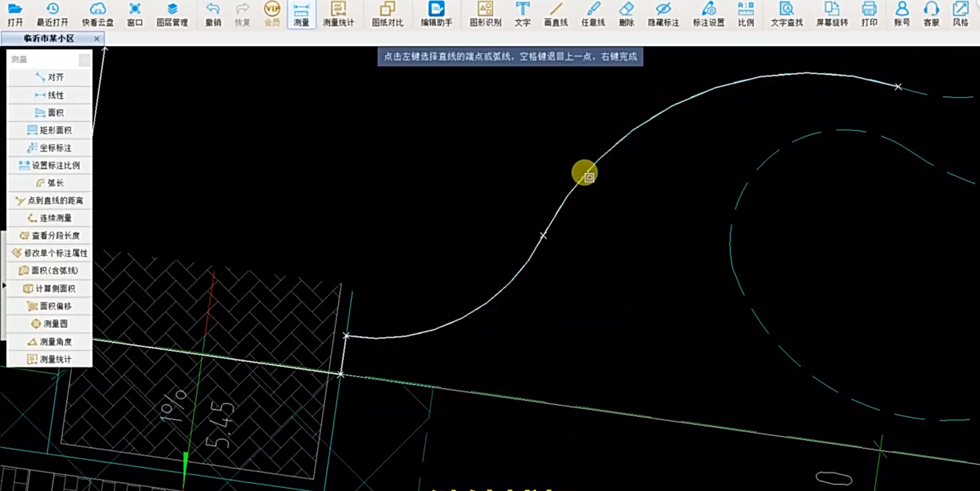Image resolution: width=980 pixels, height=491 pixels.
Task: Select the 删除 eraser tool
Action: [626, 14]
